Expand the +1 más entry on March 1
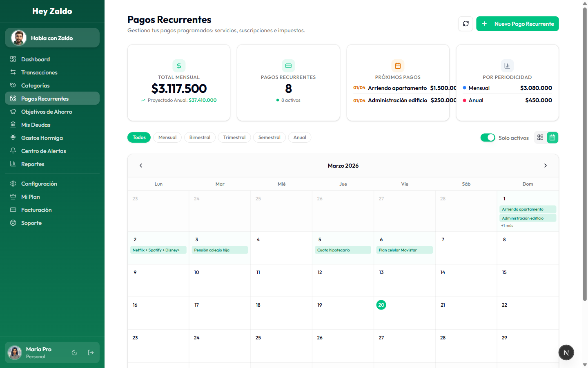This screenshot has height=368, width=588. pos(507,225)
